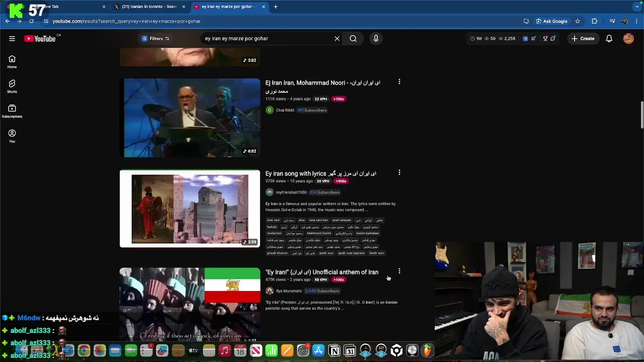
Task: Switch to the ey iran ey marze por gohar tab
Action: (229, 7)
